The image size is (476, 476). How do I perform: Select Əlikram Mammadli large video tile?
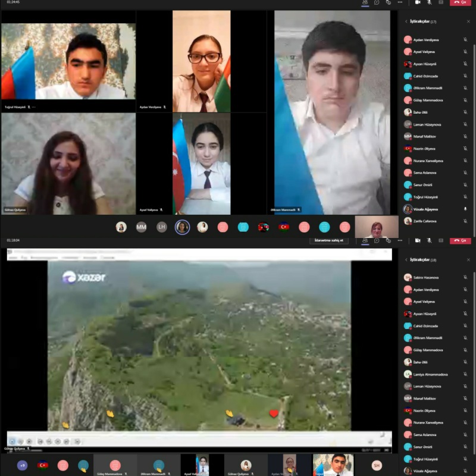tap(332, 112)
